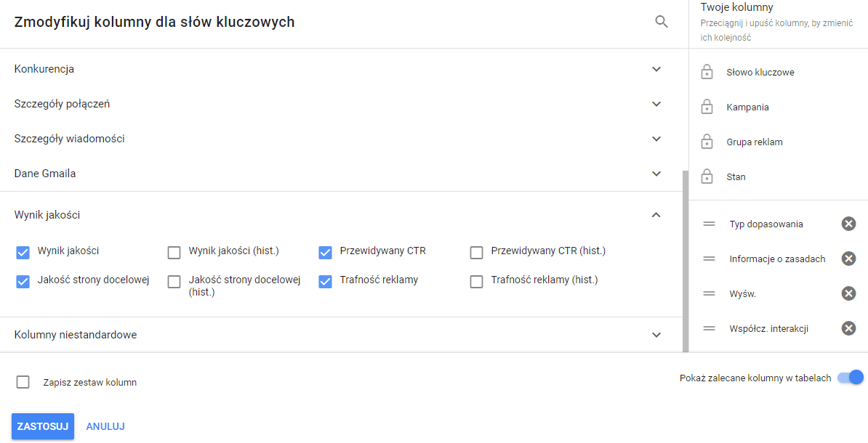Disable the Pokaż zalecane kolumny toggle
This screenshot has width=868, height=443.
pos(850,378)
